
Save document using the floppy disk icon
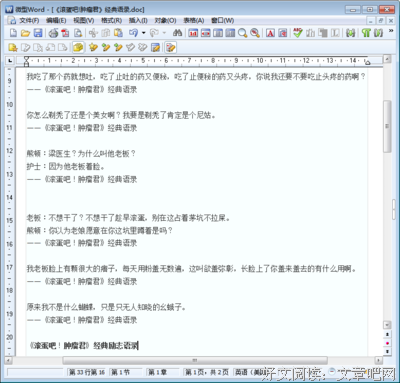38,33
